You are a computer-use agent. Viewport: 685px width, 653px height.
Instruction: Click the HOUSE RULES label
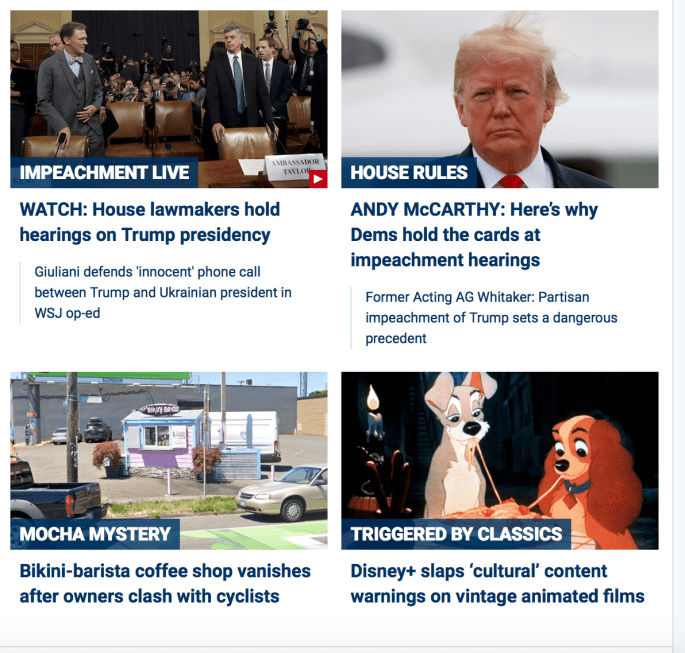point(409,173)
